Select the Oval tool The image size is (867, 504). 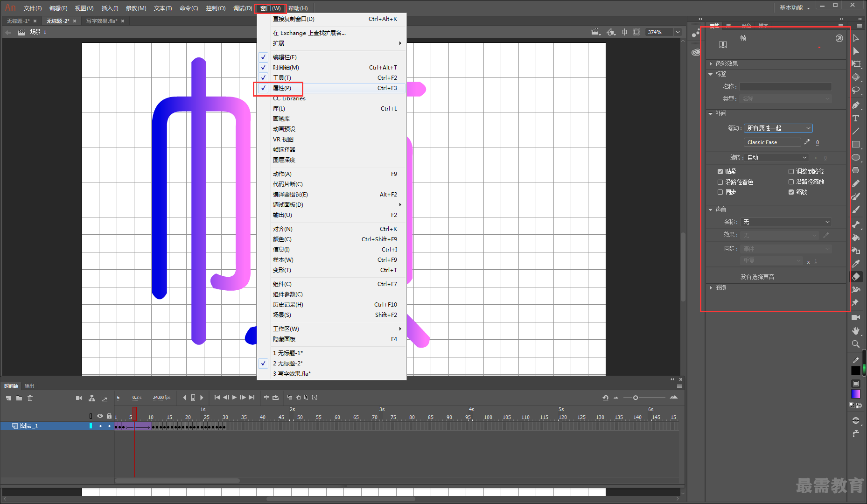click(x=856, y=157)
